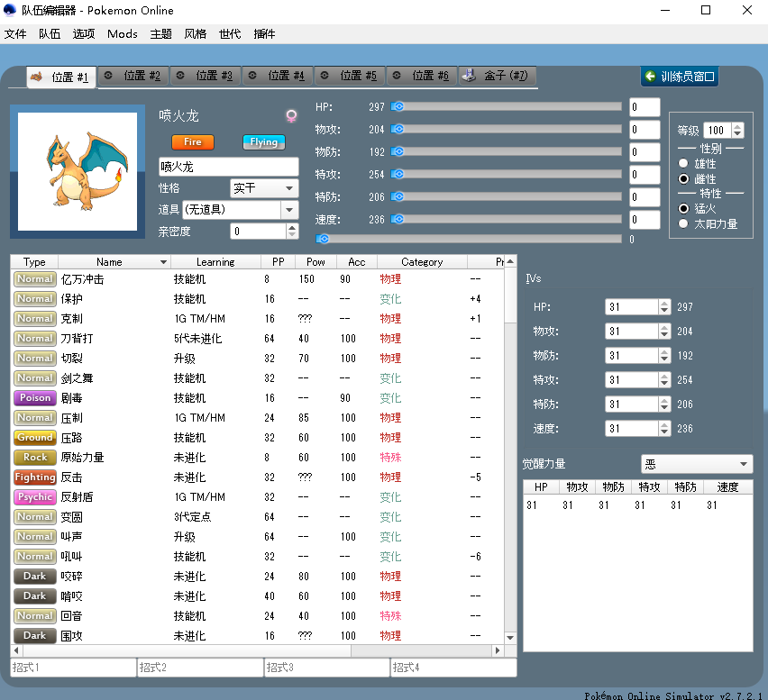The image size is (768, 700).
Task: Click the Rock type badge for 原始力量
Action: click(35, 457)
